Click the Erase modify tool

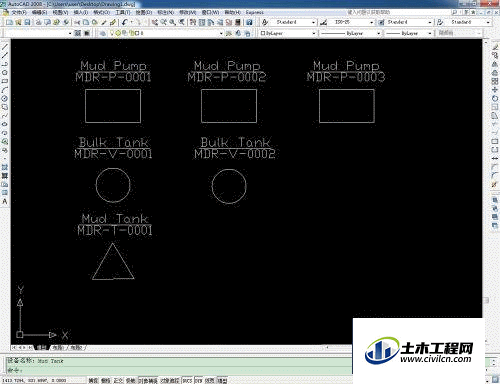click(x=495, y=47)
